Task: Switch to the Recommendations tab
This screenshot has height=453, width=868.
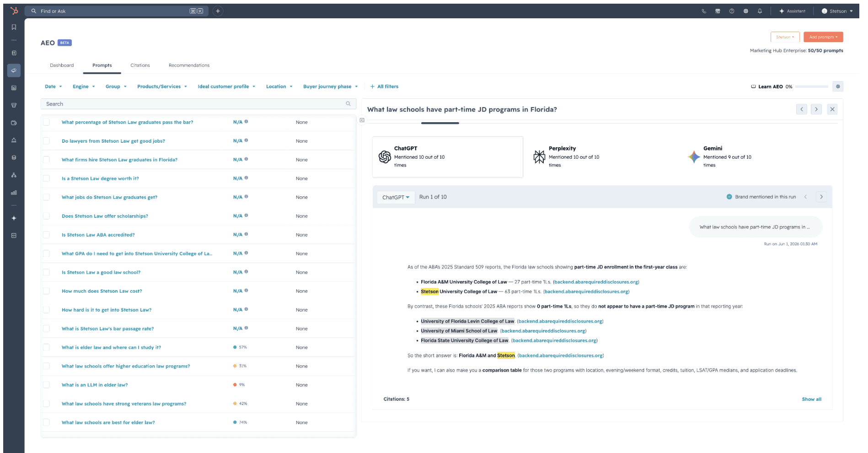Action: click(189, 65)
